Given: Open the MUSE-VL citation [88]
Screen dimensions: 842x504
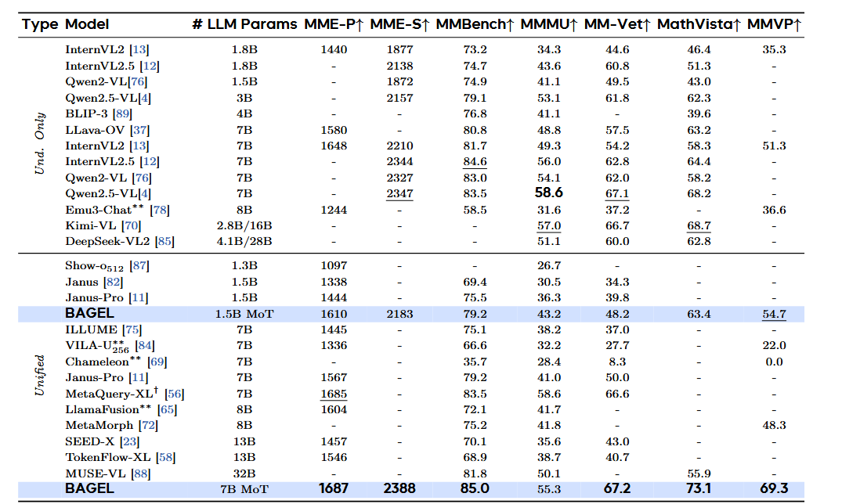Looking at the screenshot, I should 141,473.
